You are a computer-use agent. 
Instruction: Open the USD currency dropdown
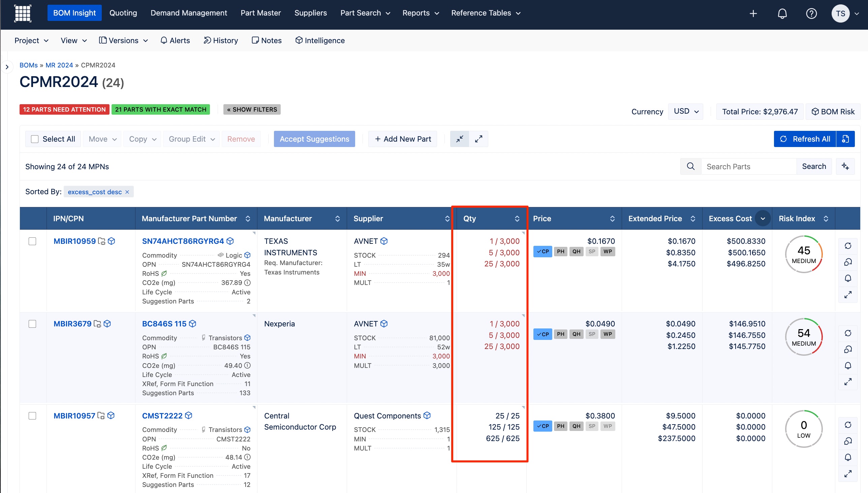pos(686,111)
